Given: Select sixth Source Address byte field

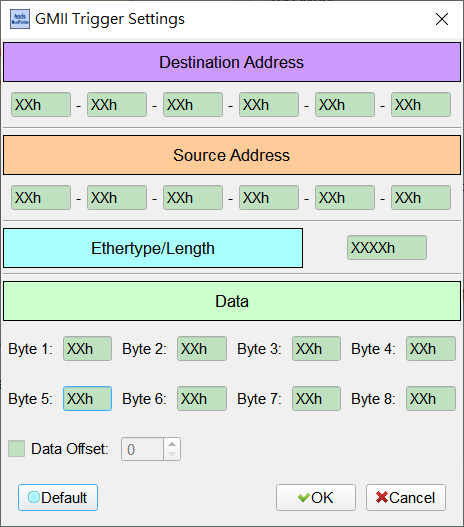Looking at the screenshot, I should 421,198.
